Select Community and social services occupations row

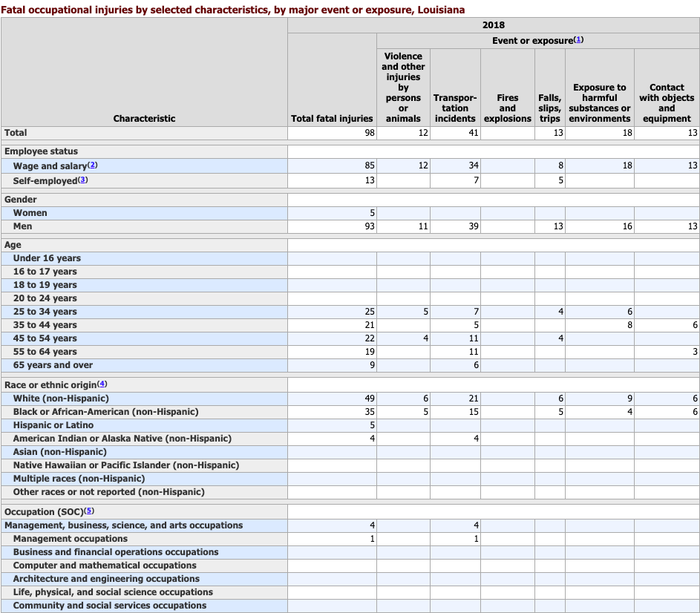click(109, 606)
